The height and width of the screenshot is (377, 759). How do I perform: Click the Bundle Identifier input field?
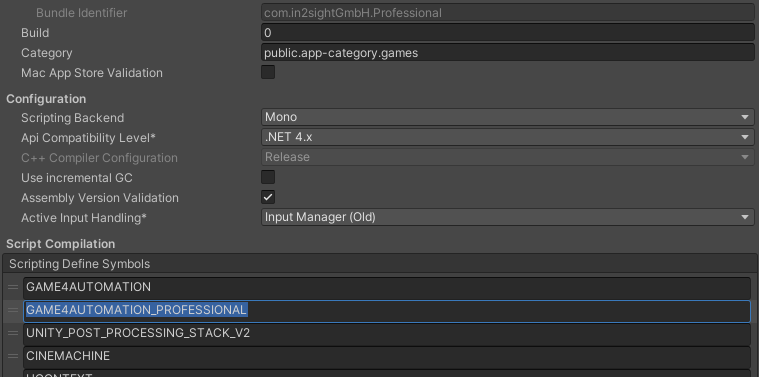point(508,13)
